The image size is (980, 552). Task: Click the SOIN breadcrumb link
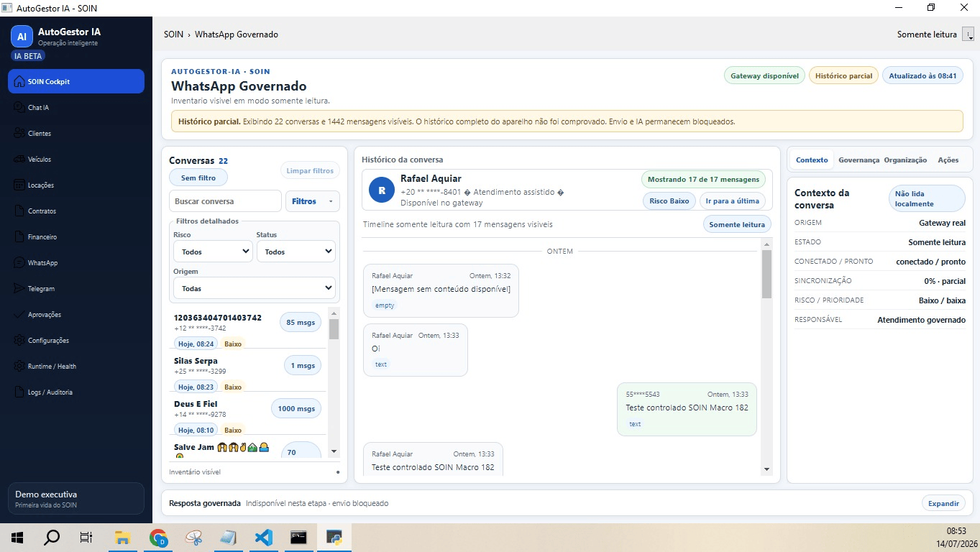pyautogui.click(x=173, y=34)
